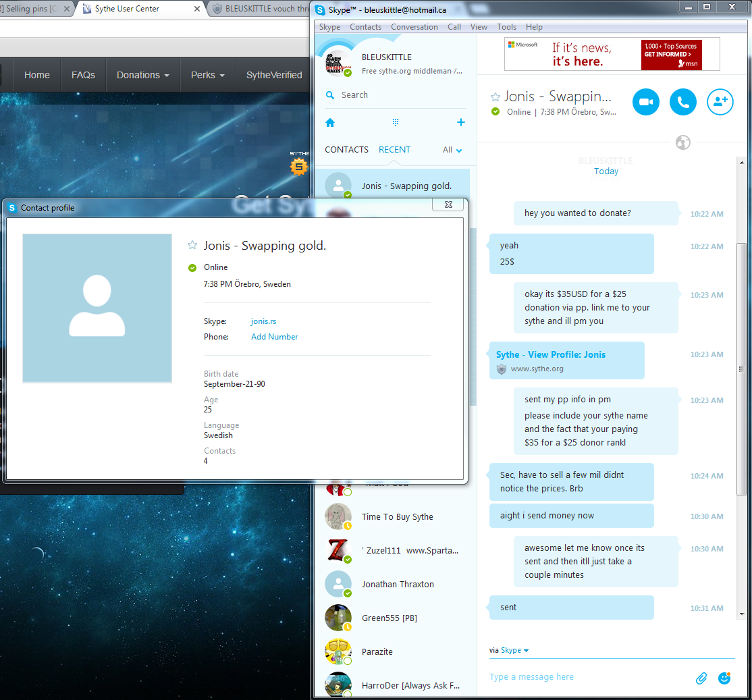Open the Skype home icon

330,123
